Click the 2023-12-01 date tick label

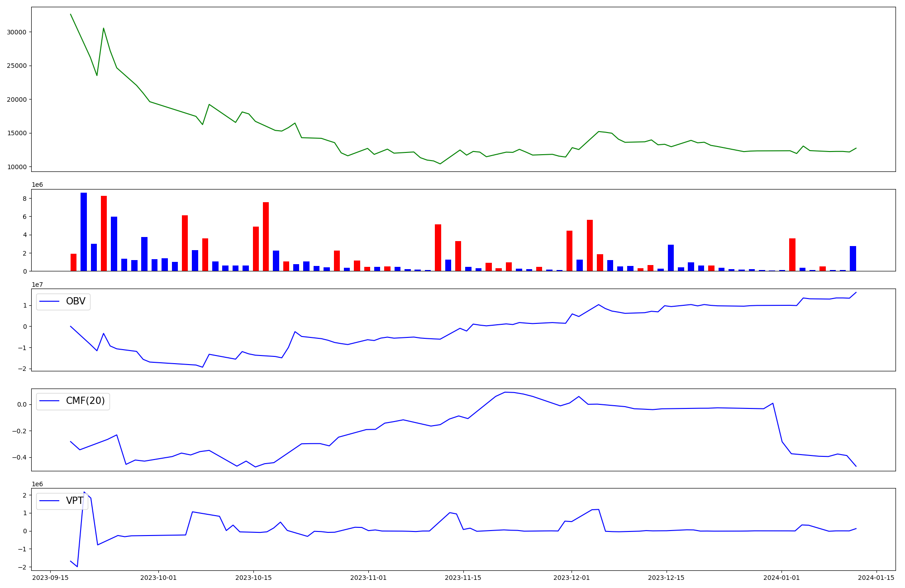click(x=572, y=578)
